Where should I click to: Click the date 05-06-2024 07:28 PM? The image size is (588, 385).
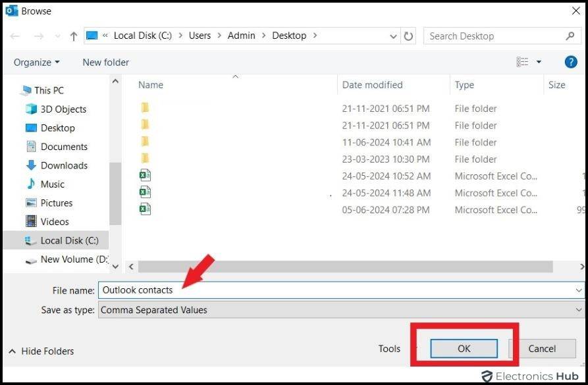tap(385, 210)
